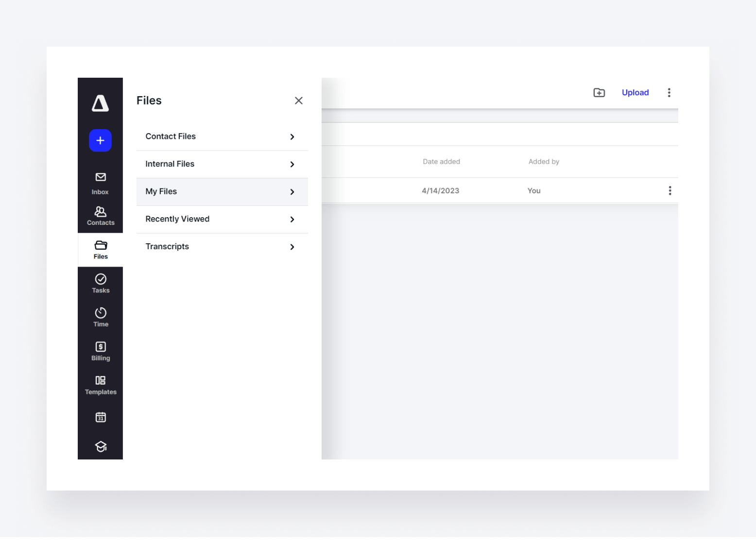Open Recently Viewed files list
Viewport: 756px width, 543px height.
pyautogui.click(x=177, y=219)
